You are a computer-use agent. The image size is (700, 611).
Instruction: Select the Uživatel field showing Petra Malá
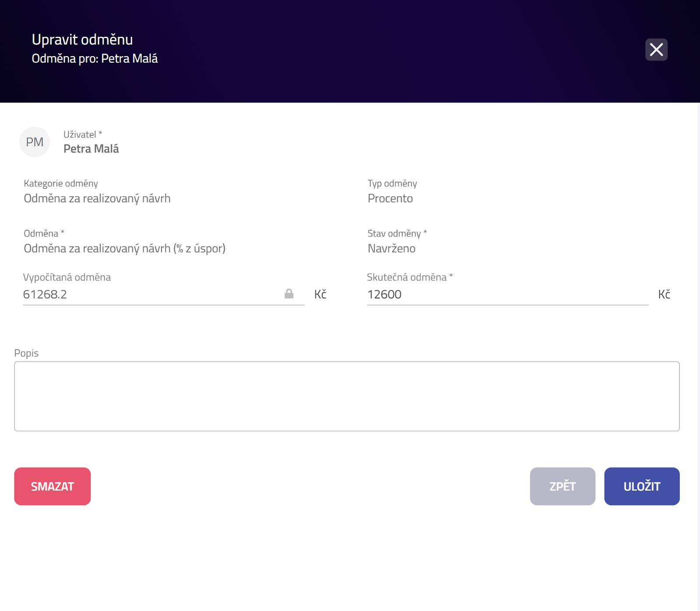pyautogui.click(x=91, y=149)
